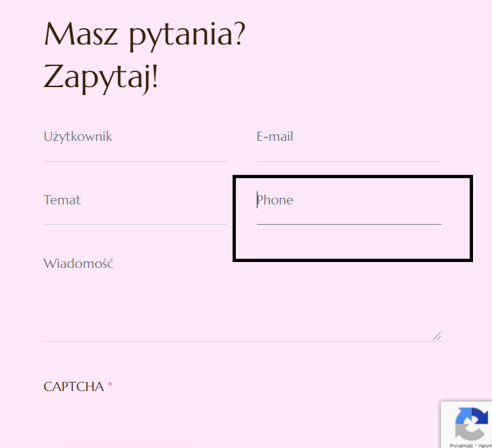Open the Warunki terms link
492x448 pixels.
[x=485, y=445]
